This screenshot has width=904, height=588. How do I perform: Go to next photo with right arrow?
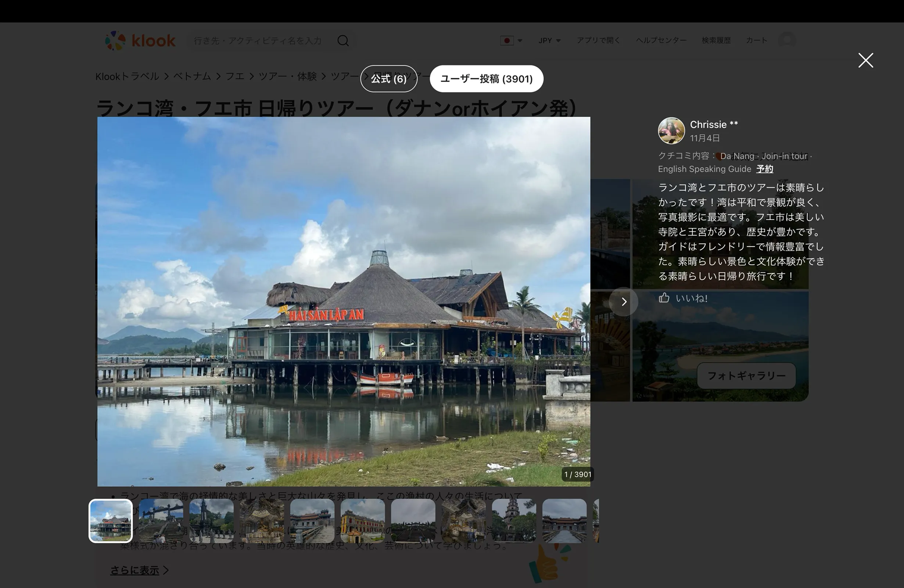pos(623,302)
